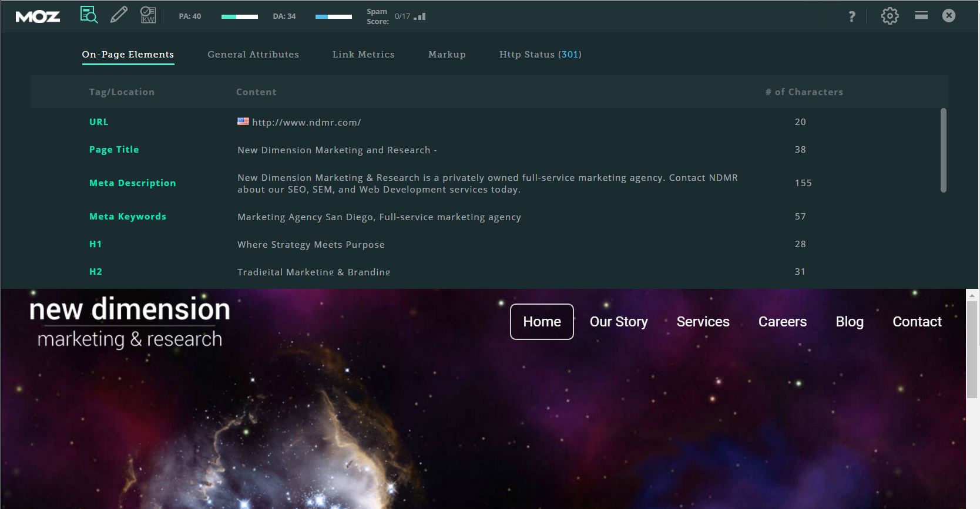Switch to the On-Page Elements tab
980x509 pixels.
(x=128, y=55)
